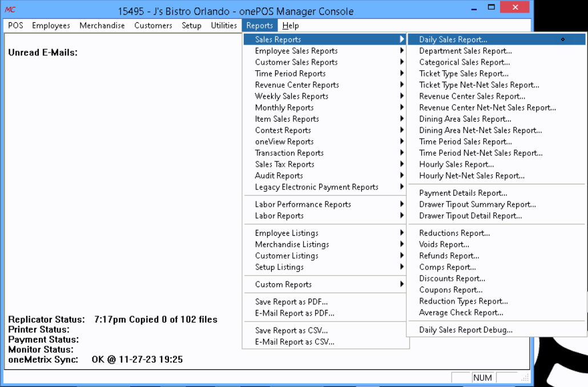Open the Employees menu
Viewport: 588px width, 387px height.
[x=51, y=26]
